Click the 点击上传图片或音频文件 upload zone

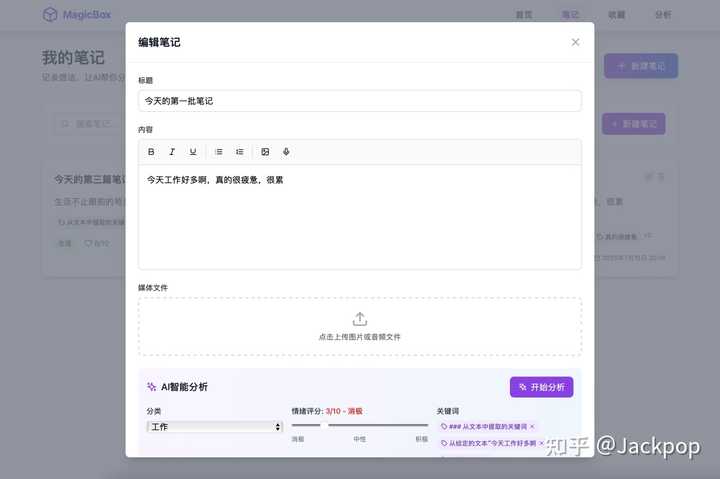pos(360,327)
